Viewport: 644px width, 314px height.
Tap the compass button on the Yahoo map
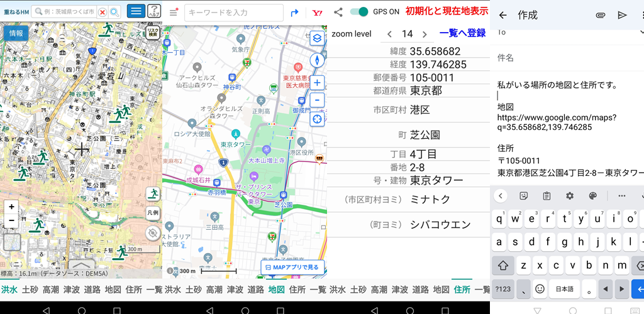pos(317,60)
